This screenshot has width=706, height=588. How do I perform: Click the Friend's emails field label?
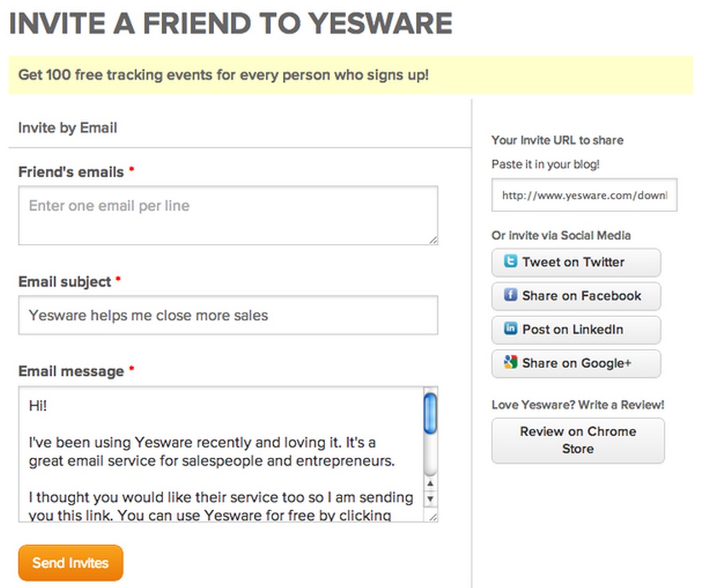[x=71, y=172]
